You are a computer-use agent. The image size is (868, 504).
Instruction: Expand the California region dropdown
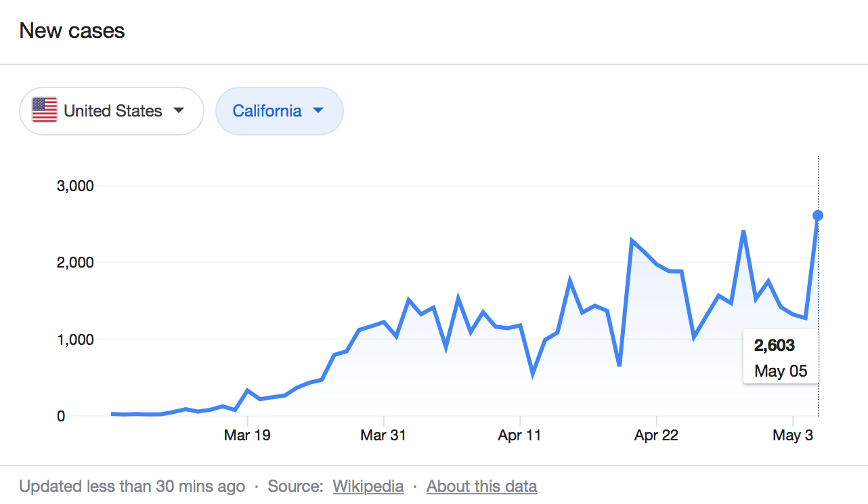279,111
